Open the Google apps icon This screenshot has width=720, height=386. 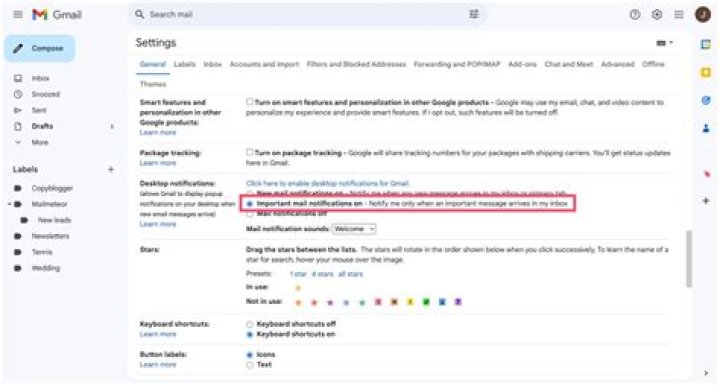click(679, 15)
